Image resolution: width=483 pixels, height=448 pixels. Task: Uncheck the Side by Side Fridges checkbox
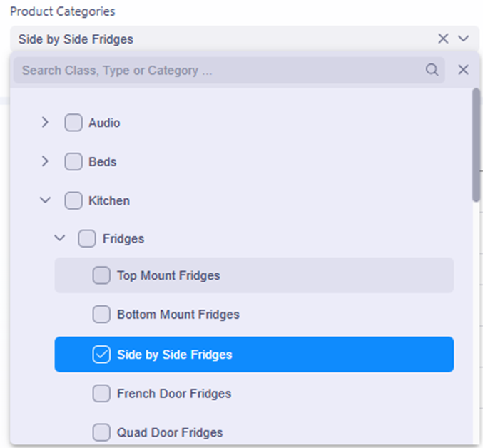pos(101,355)
